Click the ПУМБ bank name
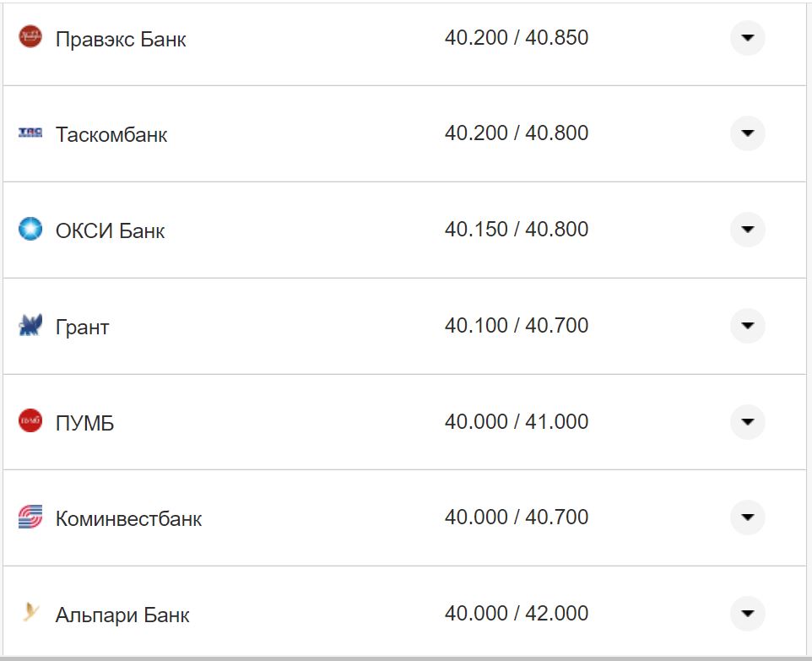Screen dimensions: 812x661 (84, 423)
